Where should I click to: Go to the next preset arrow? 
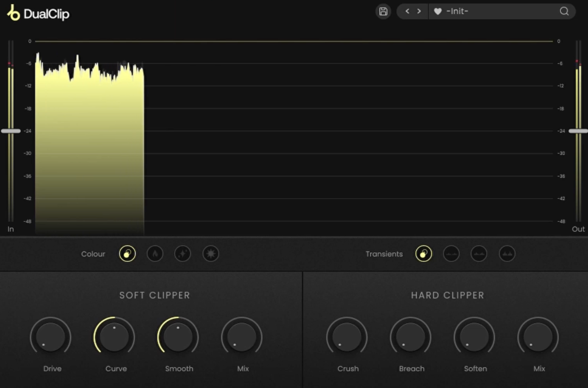419,11
